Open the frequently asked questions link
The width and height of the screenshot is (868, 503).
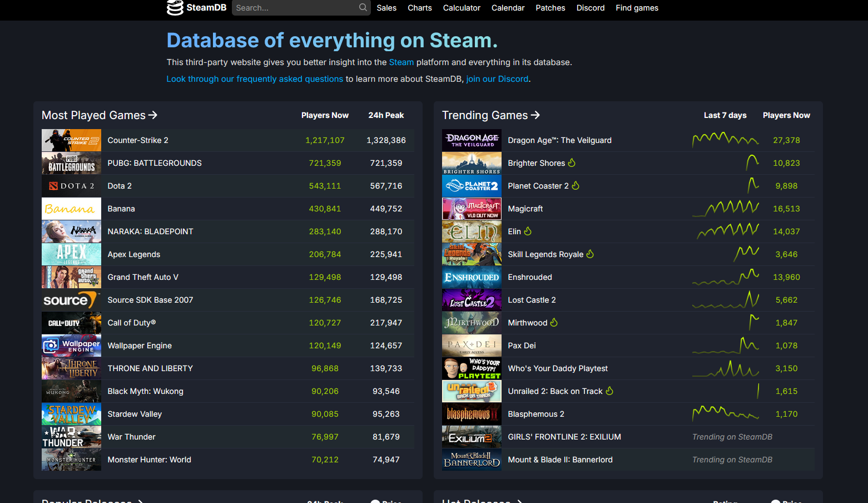(x=255, y=79)
